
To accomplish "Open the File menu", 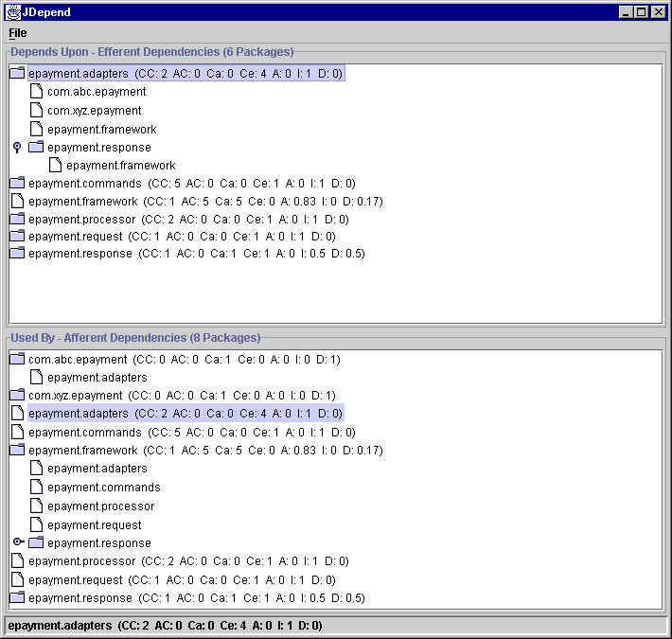I will pos(18,33).
